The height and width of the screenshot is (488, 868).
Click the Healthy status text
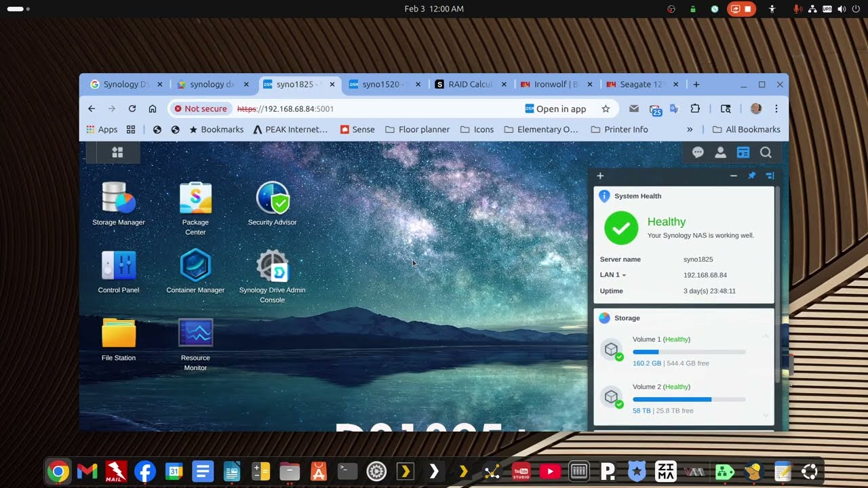[x=667, y=222]
